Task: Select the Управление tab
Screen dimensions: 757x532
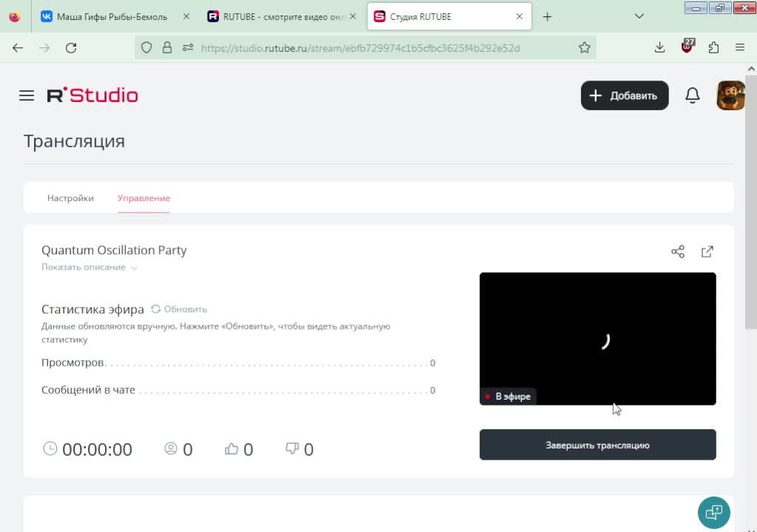Action: click(144, 198)
